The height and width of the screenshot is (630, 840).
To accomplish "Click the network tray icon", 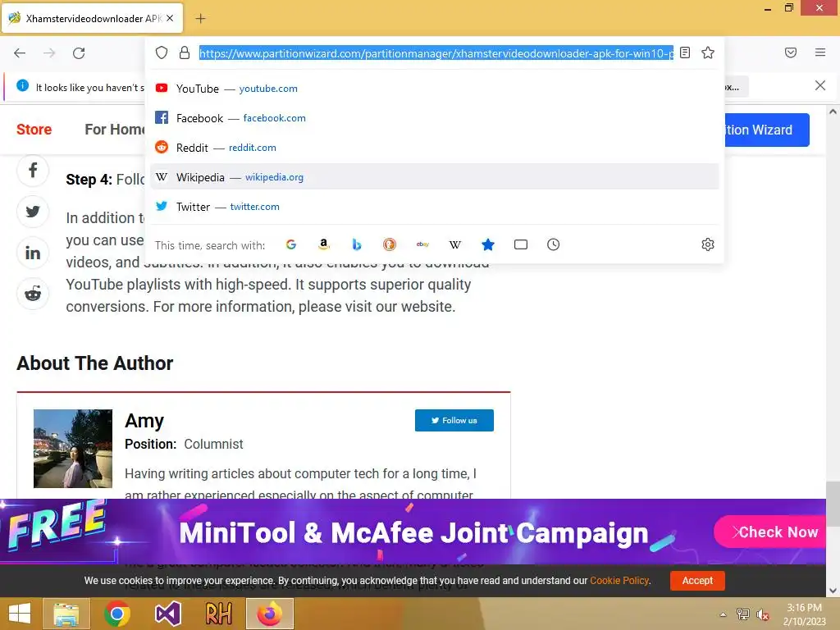I will click(742, 614).
